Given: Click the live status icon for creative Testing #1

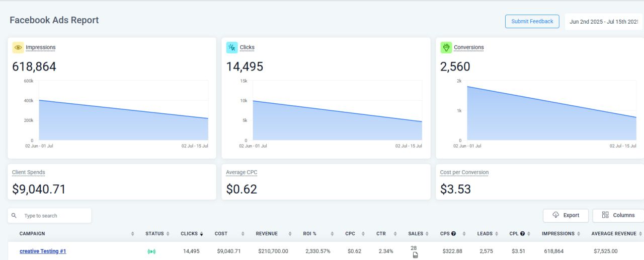Looking at the screenshot, I should pyautogui.click(x=151, y=251).
